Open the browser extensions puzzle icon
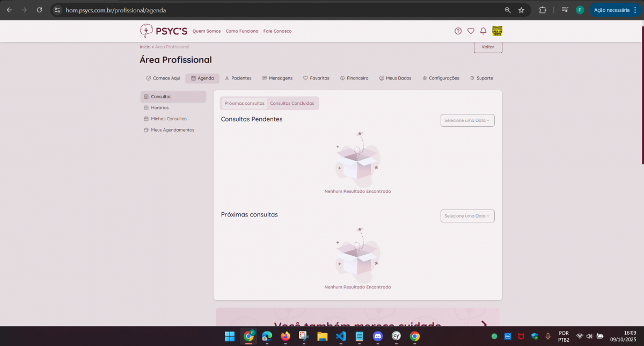This screenshot has width=644, height=346. (x=543, y=10)
